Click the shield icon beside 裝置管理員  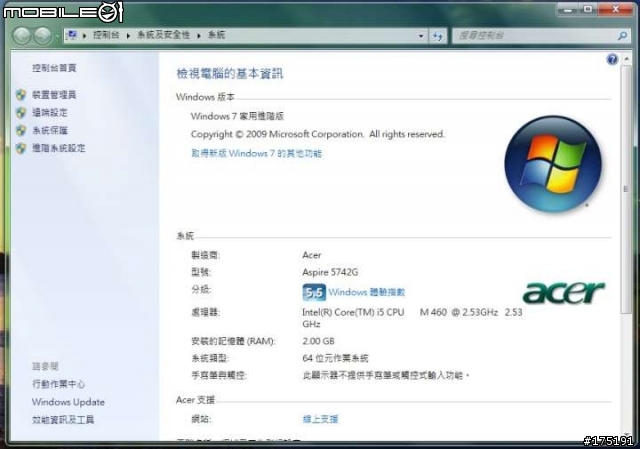[x=21, y=95]
